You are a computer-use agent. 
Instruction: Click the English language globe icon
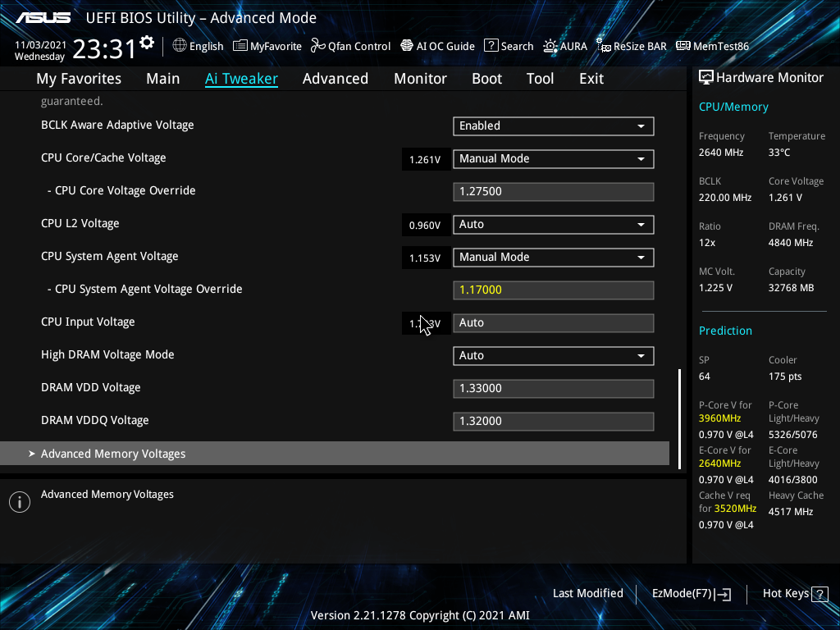[180, 46]
